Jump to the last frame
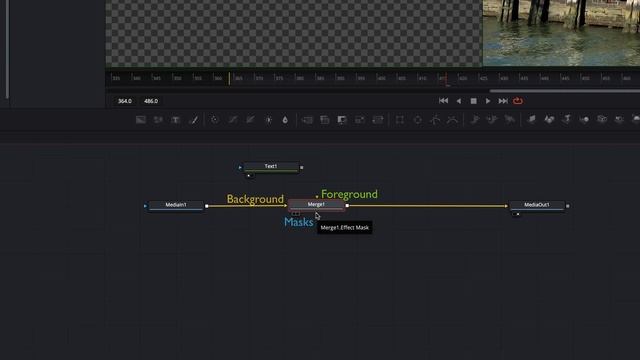The height and width of the screenshot is (360, 640). tap(503, 101)
